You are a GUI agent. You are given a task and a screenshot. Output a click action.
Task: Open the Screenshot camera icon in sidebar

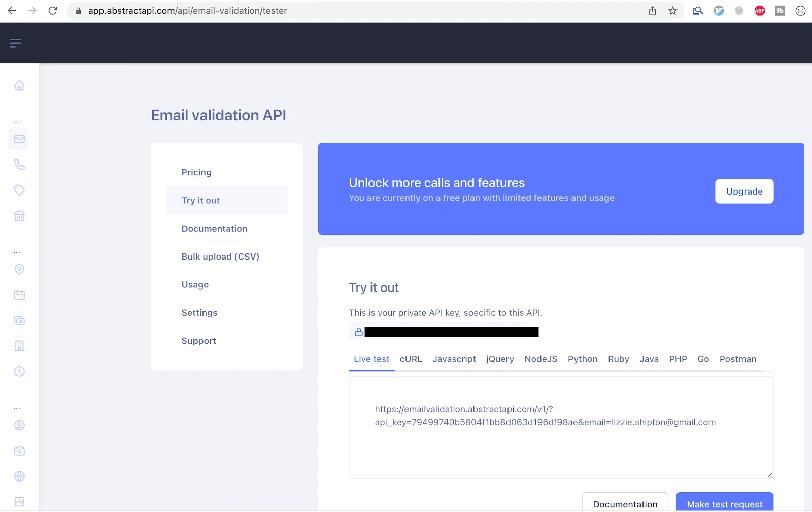pyautogui.click(x=19, y=451)
